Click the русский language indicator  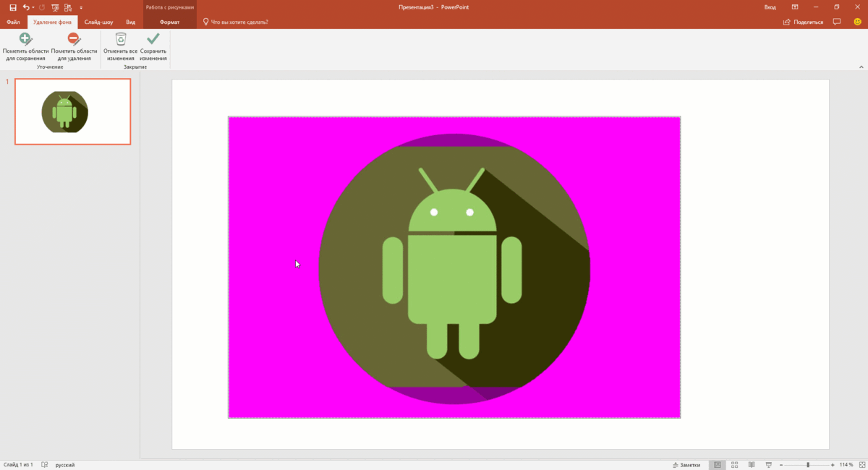tap(65, 465)
